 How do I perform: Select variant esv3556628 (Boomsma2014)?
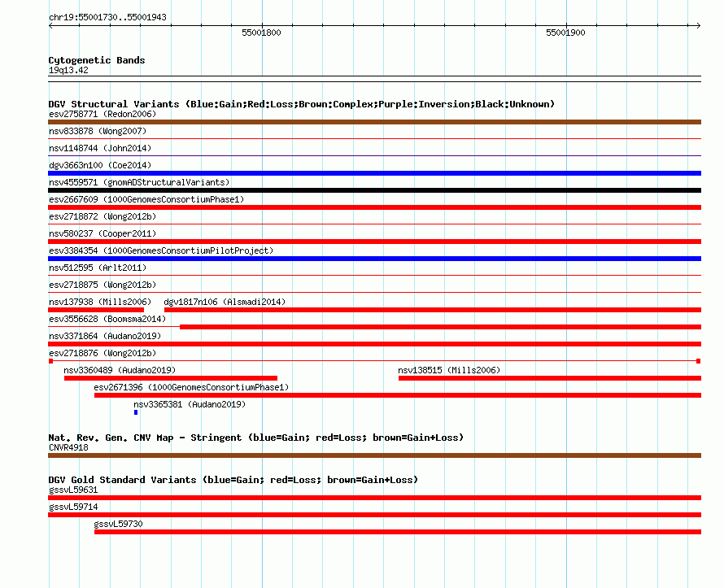point(107,319)
